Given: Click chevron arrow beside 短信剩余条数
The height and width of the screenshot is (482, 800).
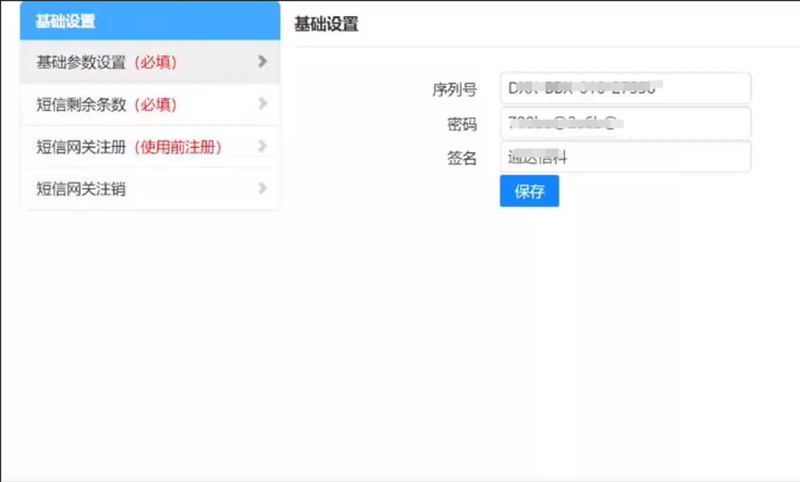Looking at the screenshot, I should point(263,104).
